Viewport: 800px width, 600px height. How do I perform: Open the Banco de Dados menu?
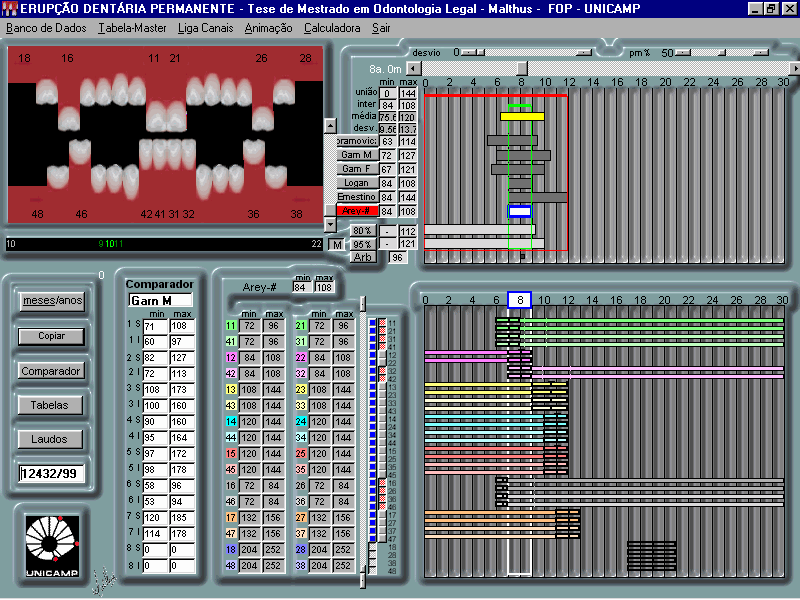(x=46, y=28)
